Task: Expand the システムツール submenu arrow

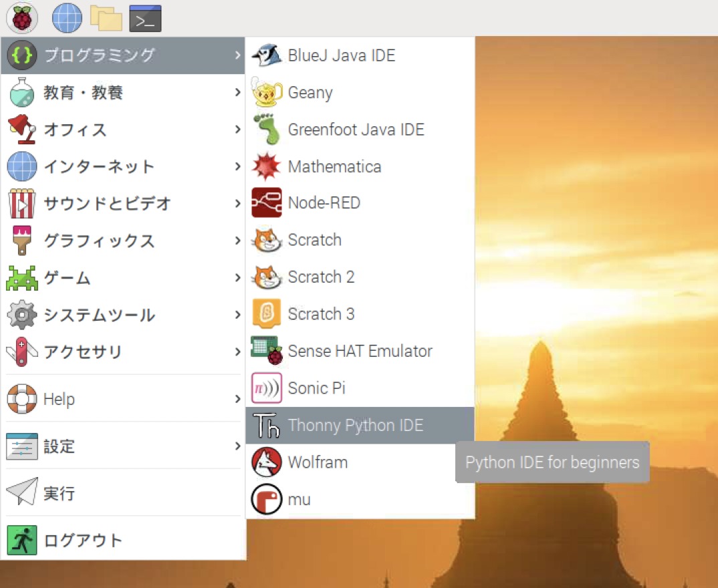Action: click(x=237, y=314)
